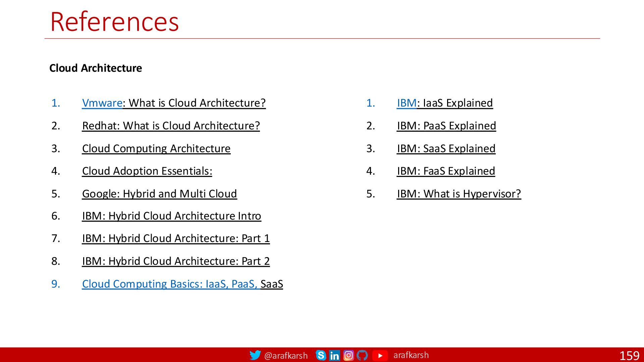Image resolution: width=644 pixels, height=362 pixels.
Task: Open IBM: Hybrid Cloud Architecture: Part 1
Action: click(x=176, y=238)
